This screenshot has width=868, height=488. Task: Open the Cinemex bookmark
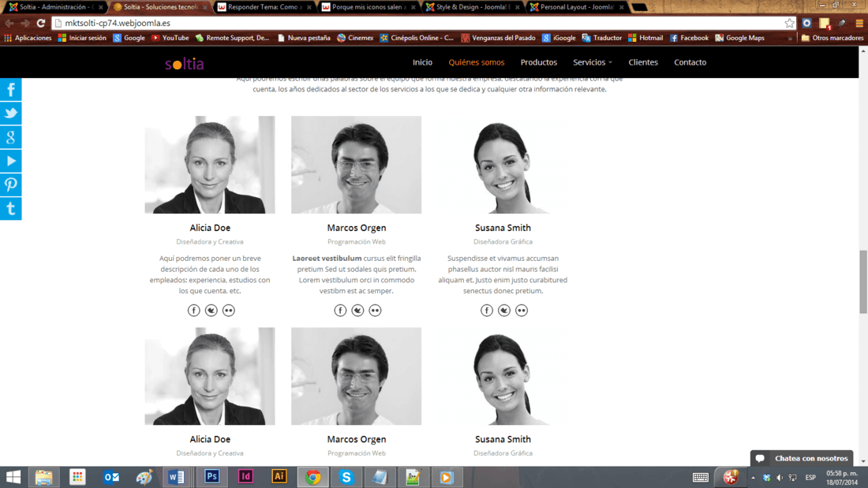355,38
